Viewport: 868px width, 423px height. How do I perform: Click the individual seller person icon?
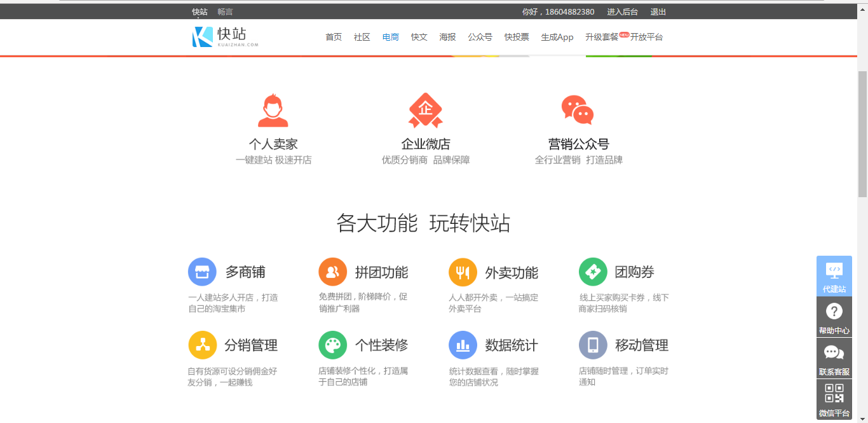[x=273, y=111]
